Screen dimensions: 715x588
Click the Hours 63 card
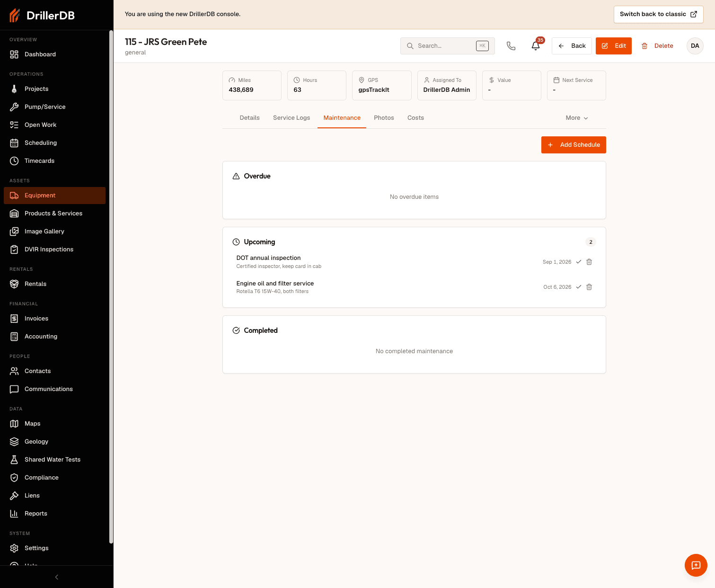[317, 85]
